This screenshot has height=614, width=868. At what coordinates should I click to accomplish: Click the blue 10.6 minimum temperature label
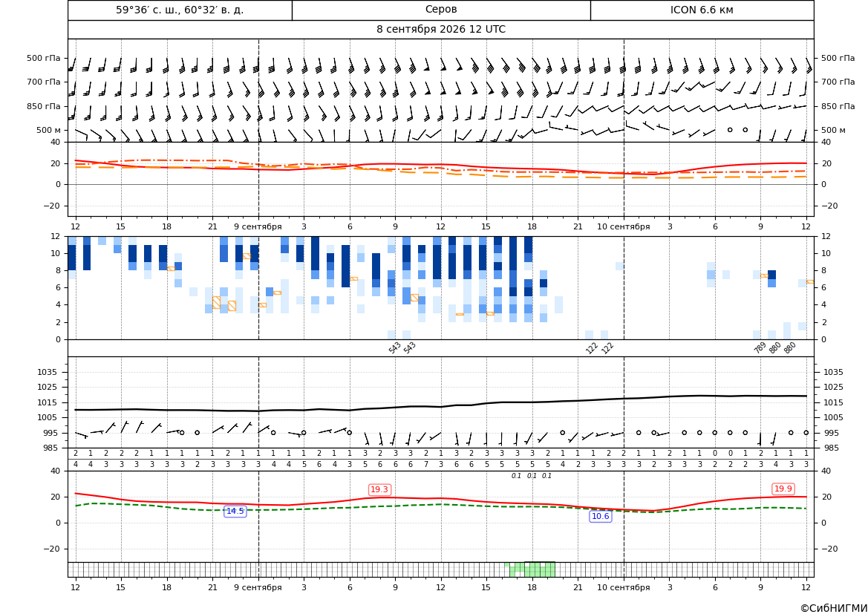(x=601, y=517)
